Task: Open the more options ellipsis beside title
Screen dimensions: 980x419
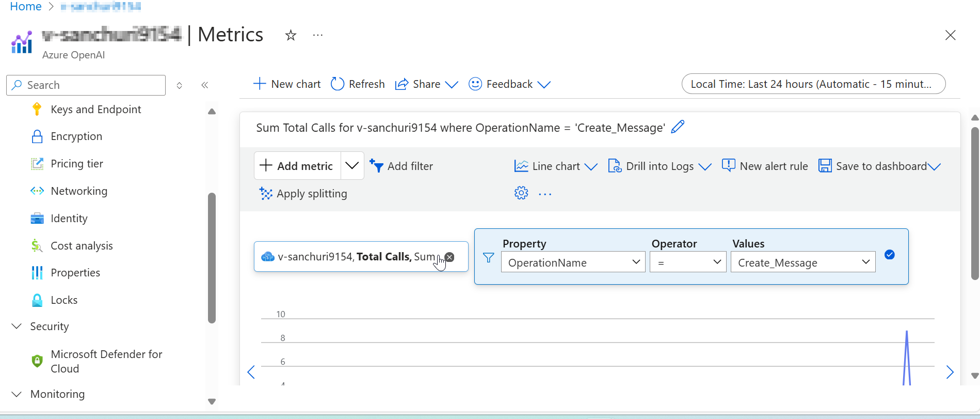Action: [318, 35]
